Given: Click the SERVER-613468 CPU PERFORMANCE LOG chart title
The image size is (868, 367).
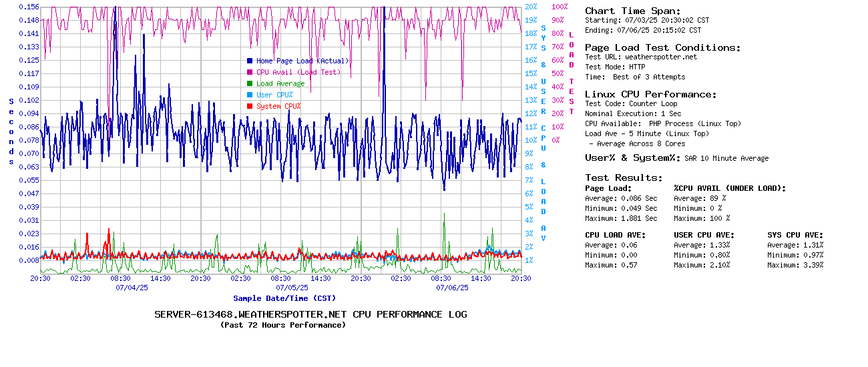Looking at the screenshot, I should coord(310,314).
